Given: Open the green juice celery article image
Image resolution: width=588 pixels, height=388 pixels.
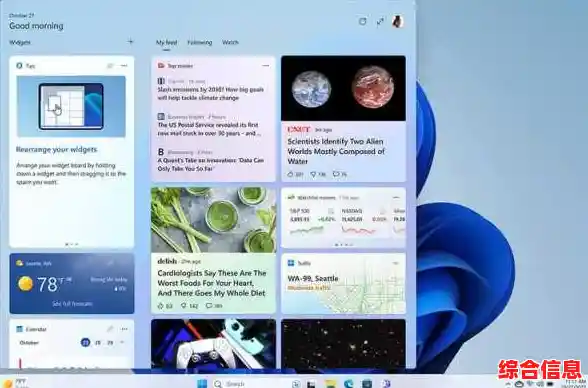Looking at the screenshot, I should [213, 220].
